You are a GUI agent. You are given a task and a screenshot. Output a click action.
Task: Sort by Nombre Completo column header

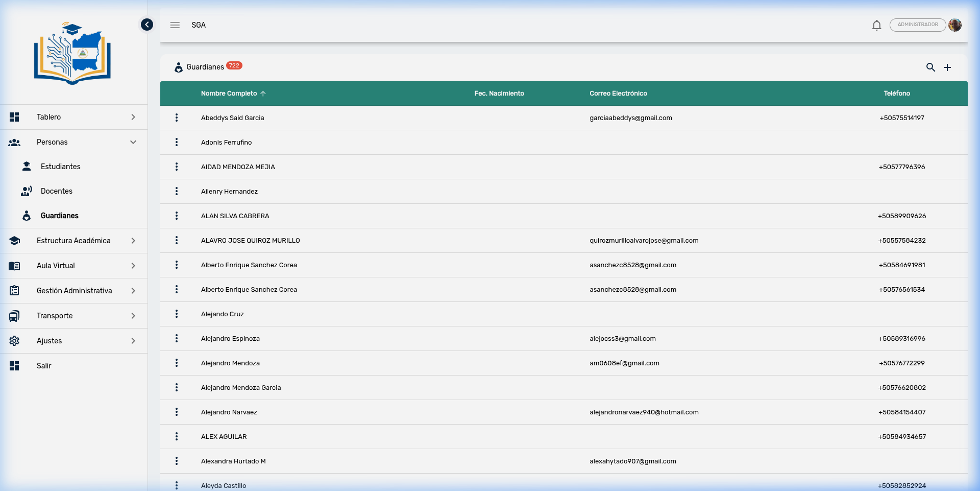tap(229, 93)
